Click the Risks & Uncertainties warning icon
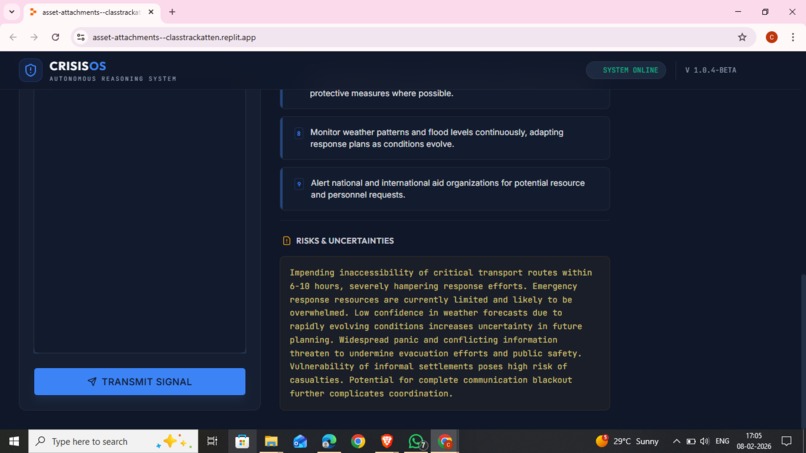This screenshot has height=453, width=806. [x=286, y=241]
